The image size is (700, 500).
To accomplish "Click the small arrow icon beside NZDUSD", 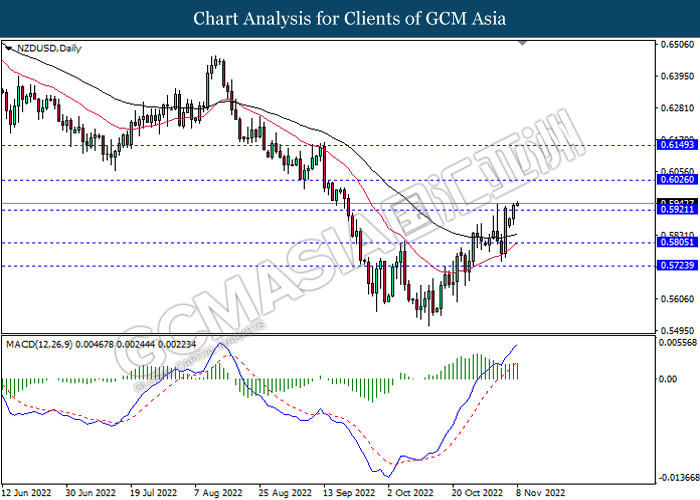I will pos(8,47).
